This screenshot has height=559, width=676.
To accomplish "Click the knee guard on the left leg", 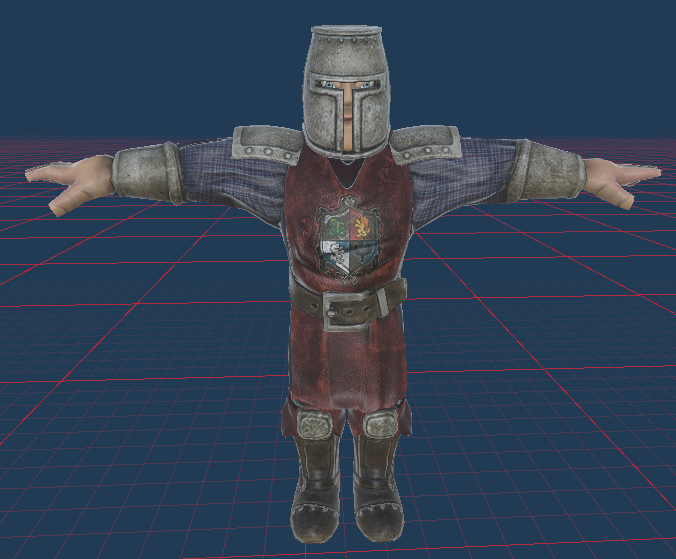I will 318,425.
